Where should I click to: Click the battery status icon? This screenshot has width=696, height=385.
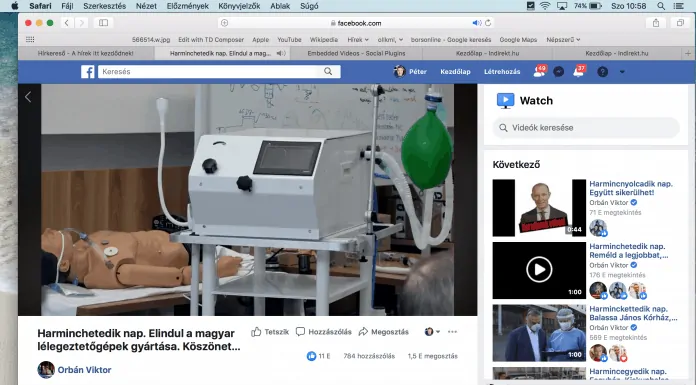click(x=595, y=6)
